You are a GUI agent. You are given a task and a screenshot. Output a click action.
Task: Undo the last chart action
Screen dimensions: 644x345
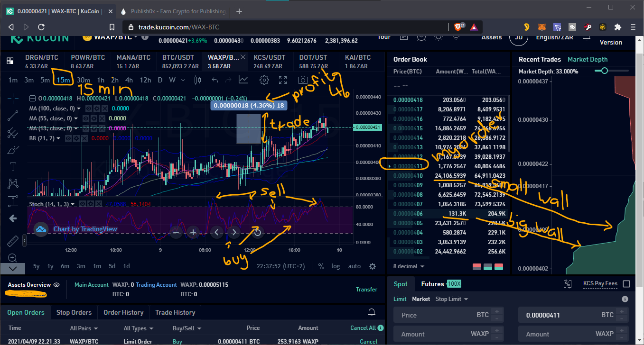coord(215,80)
